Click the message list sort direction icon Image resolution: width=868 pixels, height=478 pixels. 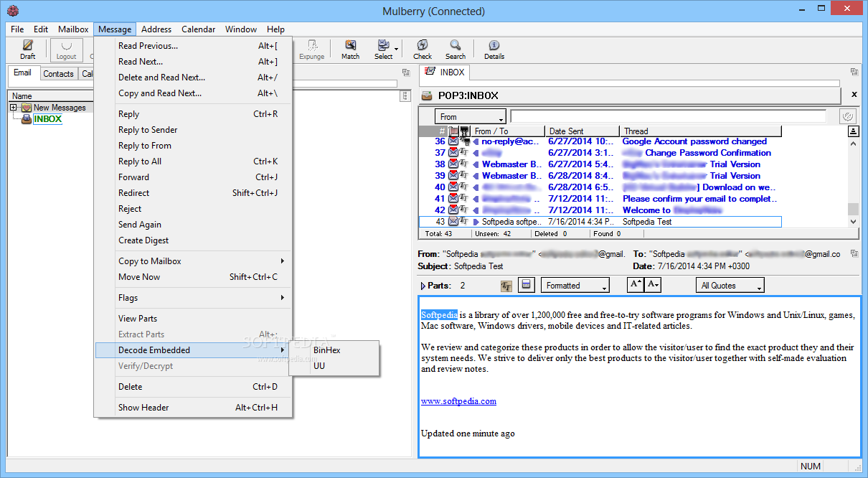click(x=853, y=131)
